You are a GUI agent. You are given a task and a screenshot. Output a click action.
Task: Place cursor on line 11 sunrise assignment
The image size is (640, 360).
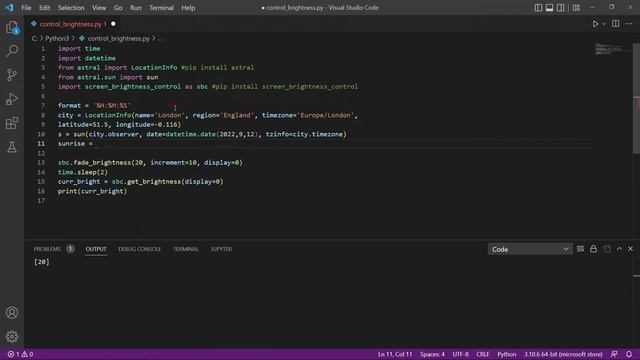point(75,144)
